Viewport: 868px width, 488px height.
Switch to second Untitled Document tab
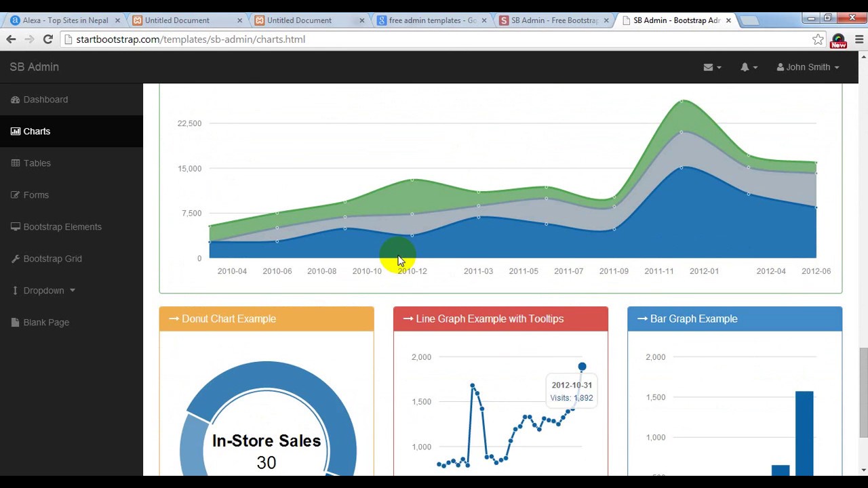309,20
